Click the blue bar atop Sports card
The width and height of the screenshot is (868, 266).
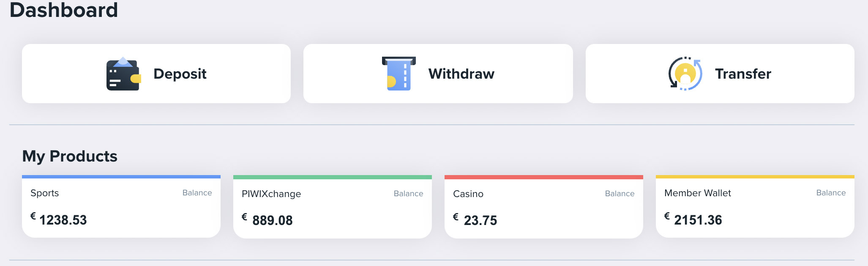tap(121, 177)
